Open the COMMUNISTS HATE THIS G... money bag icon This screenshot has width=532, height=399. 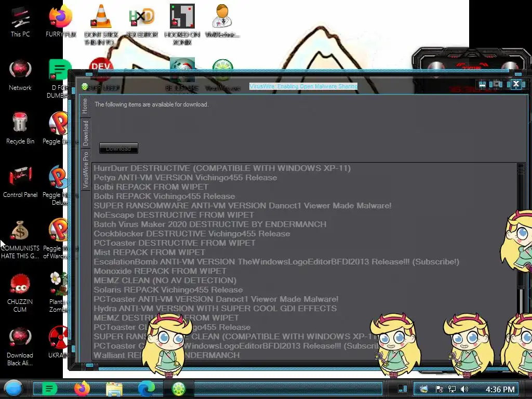(x=20, y=240)
